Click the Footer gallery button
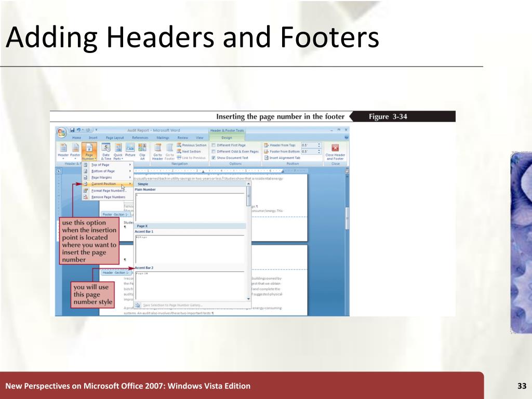 (75, 151)
